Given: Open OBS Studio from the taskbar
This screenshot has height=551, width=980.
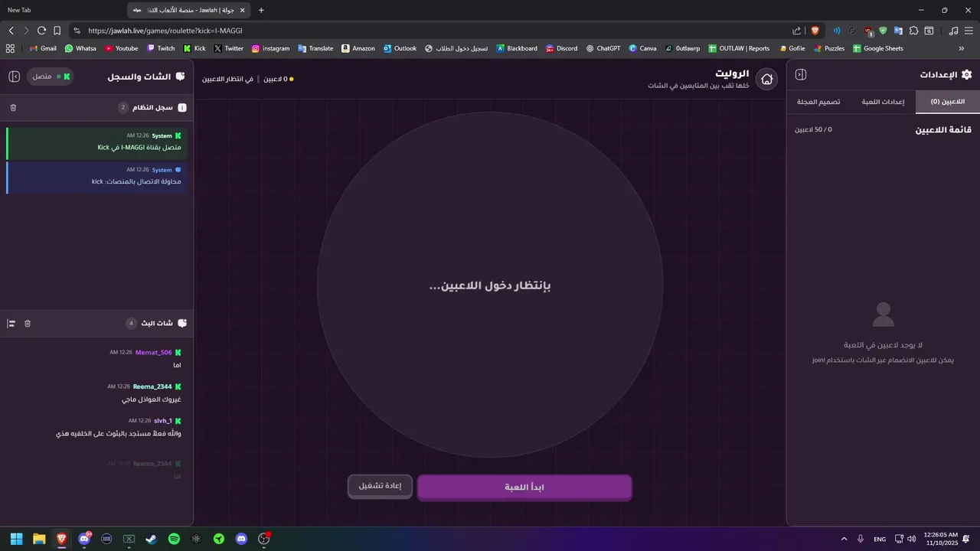Looking at the screenshot, I should pos(264,539).
